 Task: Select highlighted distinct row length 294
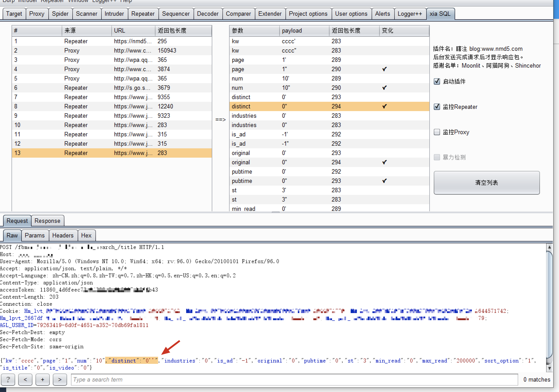[x=329, y=106]
